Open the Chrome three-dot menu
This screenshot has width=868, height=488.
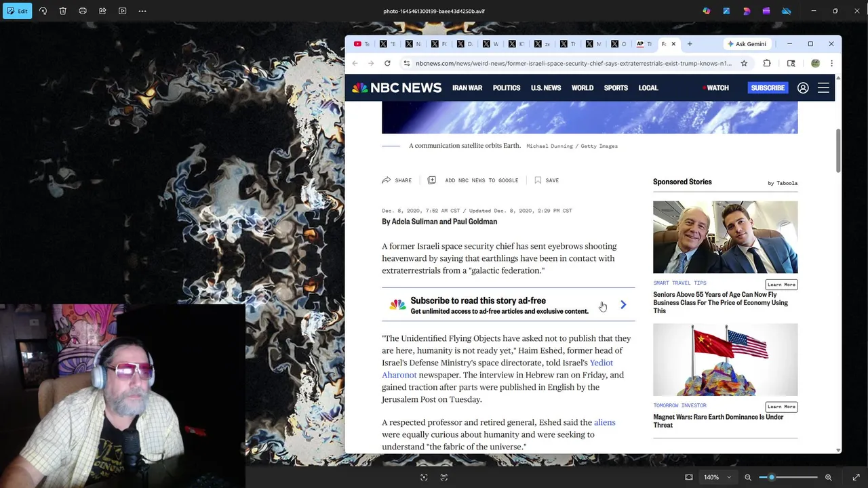831,63
